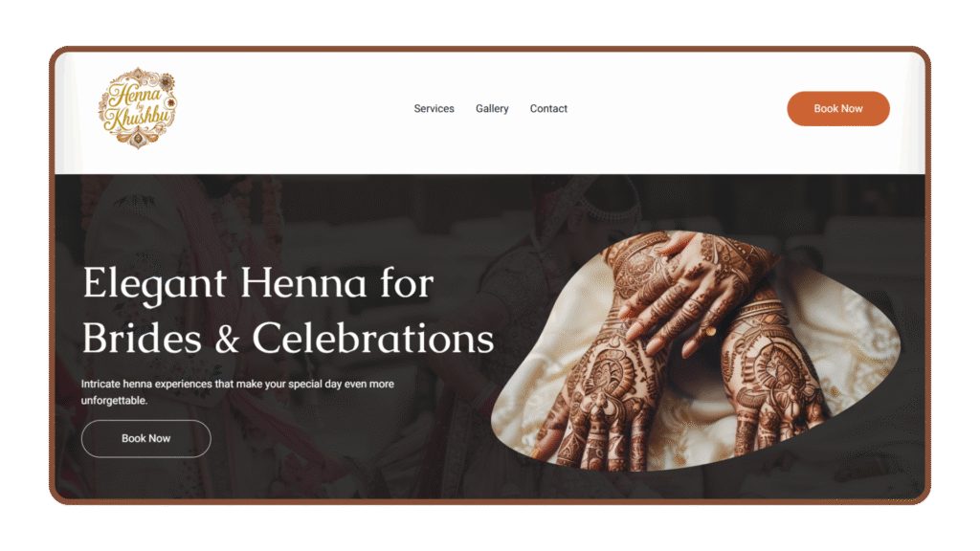Click the 'Elegant Henna for' headline line

258,284
